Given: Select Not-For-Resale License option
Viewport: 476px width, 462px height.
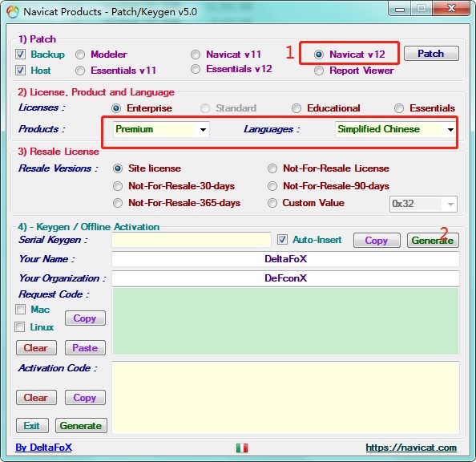Looking at the screenshot, I should 272,168.
